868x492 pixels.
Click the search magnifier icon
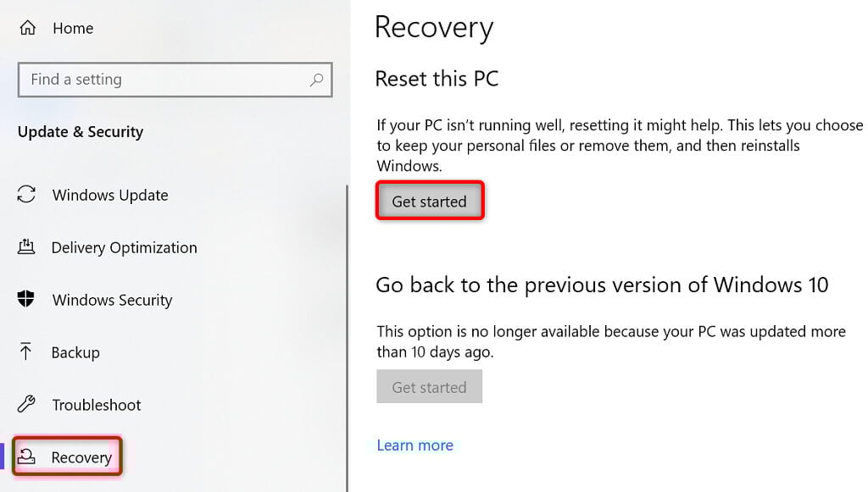coord(316,80)
